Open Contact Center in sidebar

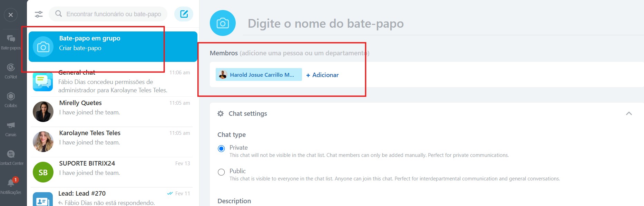[x=11, y=157]
